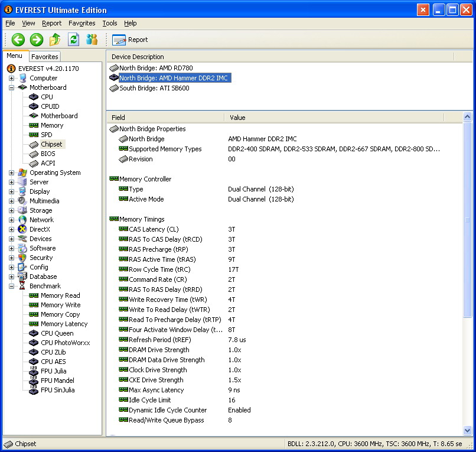The image size is (476, 452).
Task: Select the CPUID tree item
Action: [x=50, y=106]
